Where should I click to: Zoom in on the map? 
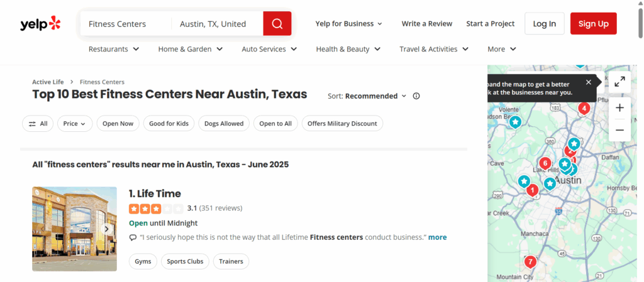[619, 108]
